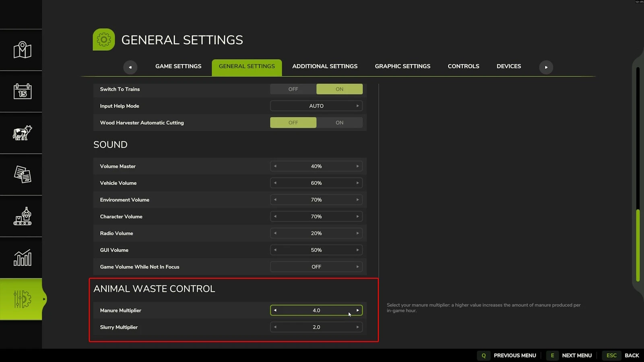Decrease Manure Multiplier with left arrow
This screenshot has height=362, width=644.
click(275, 310)
